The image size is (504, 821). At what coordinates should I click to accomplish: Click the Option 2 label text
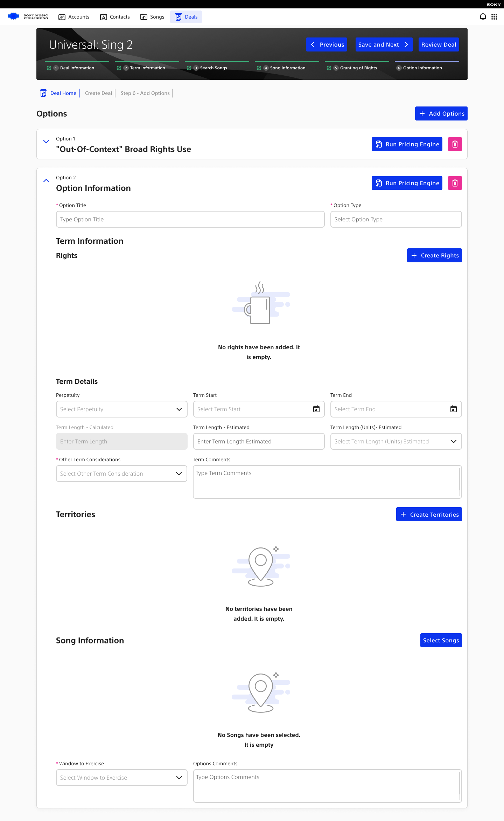coord(66,178)
